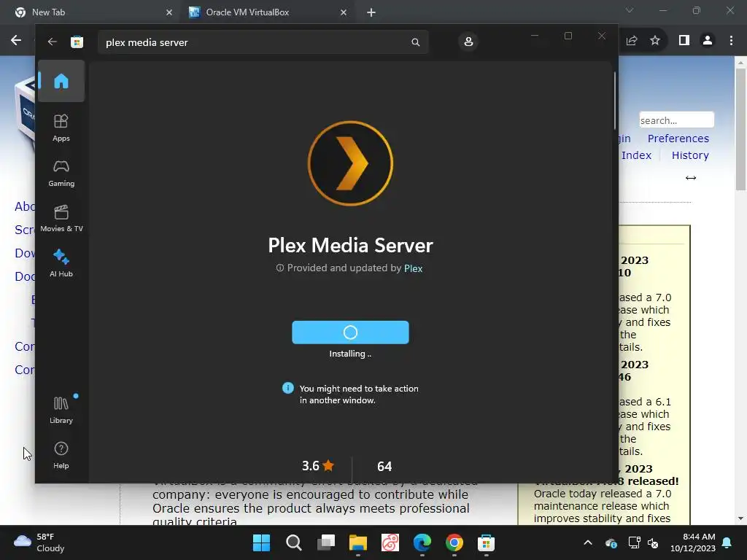Close the New Tab browser tab
Image resolution: width=747 pixels, height=560 pixels.
click(169, 12)
